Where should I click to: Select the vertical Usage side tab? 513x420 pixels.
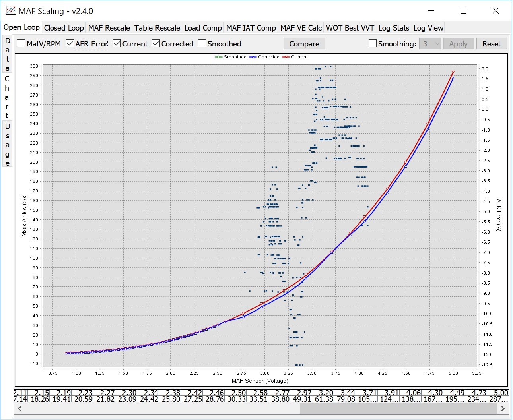tap(7, 145)
